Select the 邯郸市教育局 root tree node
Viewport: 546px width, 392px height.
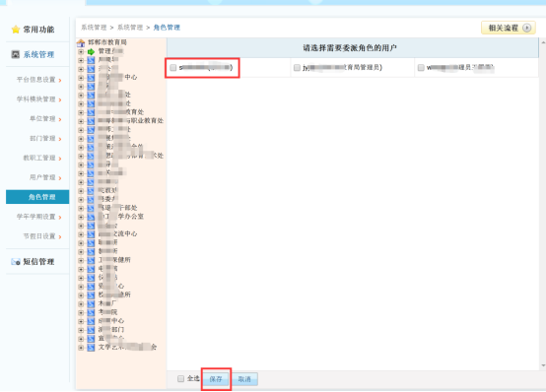point(107,42)
